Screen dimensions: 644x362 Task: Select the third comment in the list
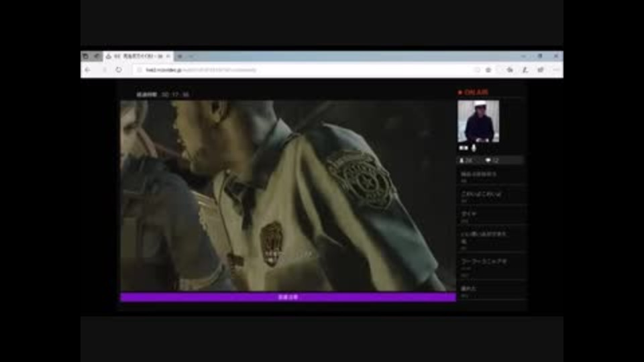(x=491, y=217)
